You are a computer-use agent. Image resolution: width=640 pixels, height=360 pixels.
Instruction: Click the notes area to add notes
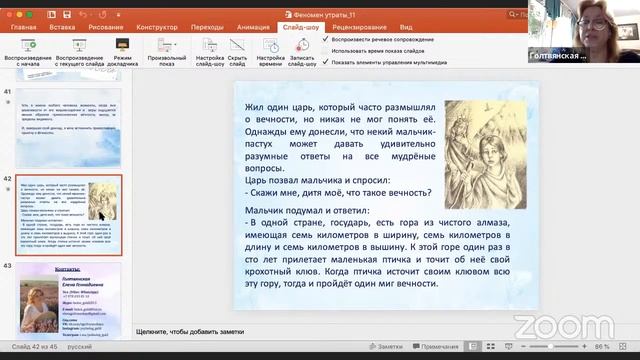[190, 332]
